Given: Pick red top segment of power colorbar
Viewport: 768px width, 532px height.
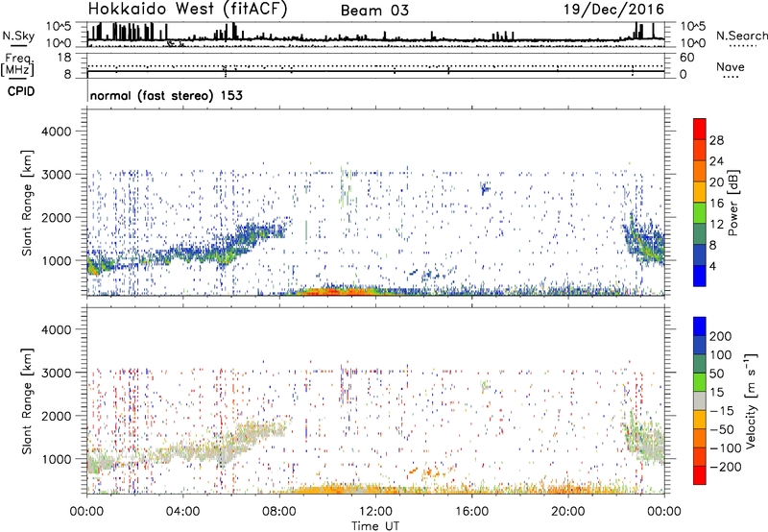Looking at the screenshot, I should [700, 129].
